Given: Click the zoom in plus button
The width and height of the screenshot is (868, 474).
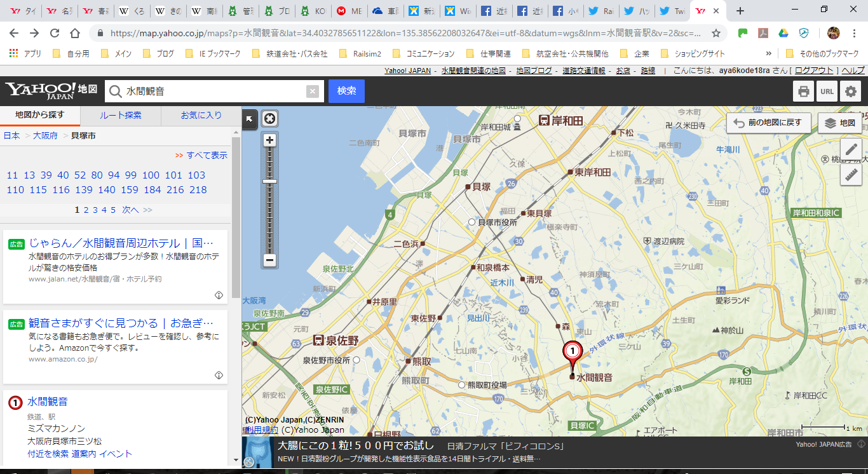Looking at the screenshot, I should (x=270, y=140).
